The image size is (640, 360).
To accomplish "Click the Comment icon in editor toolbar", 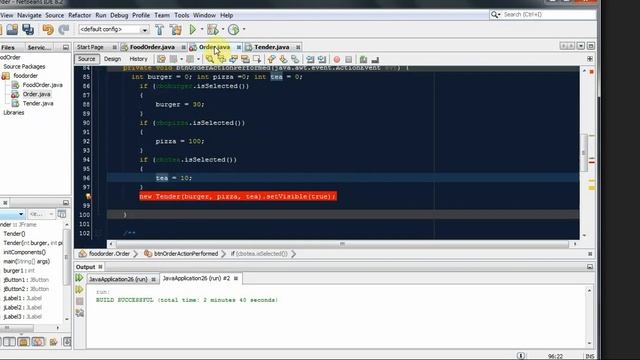I will pyautogui.click(x=363, y=59).
